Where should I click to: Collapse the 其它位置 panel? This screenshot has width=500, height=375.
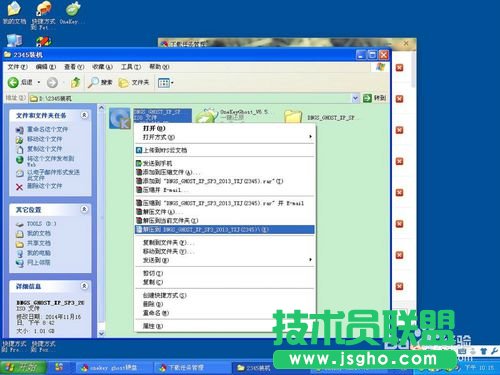click(84, 209)
